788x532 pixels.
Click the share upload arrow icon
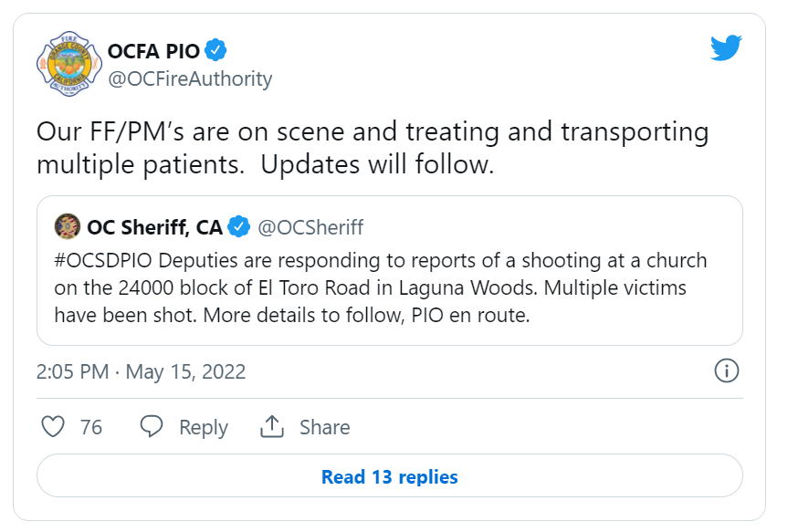coord(272,426)
